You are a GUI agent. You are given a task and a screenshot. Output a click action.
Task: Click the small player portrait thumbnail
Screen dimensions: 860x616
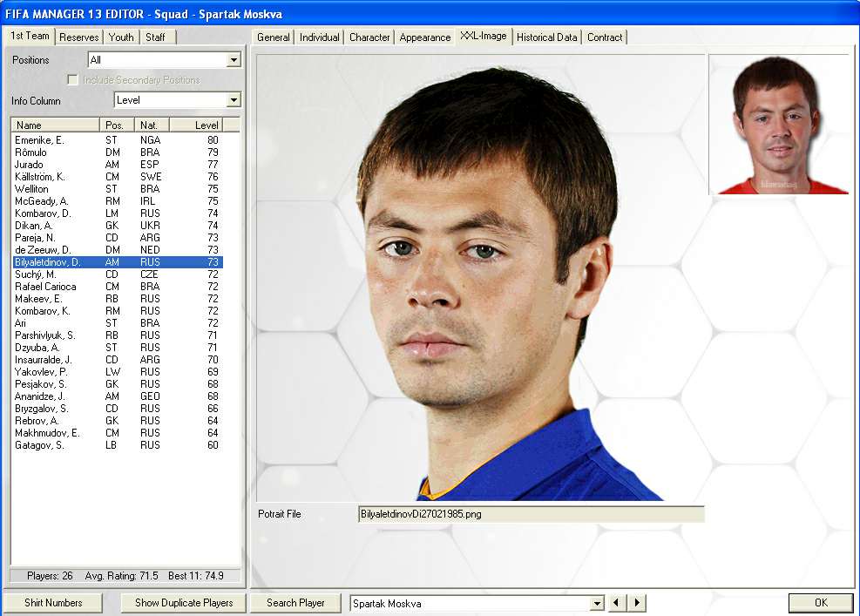pyautogui.click(x=779, y=125)
